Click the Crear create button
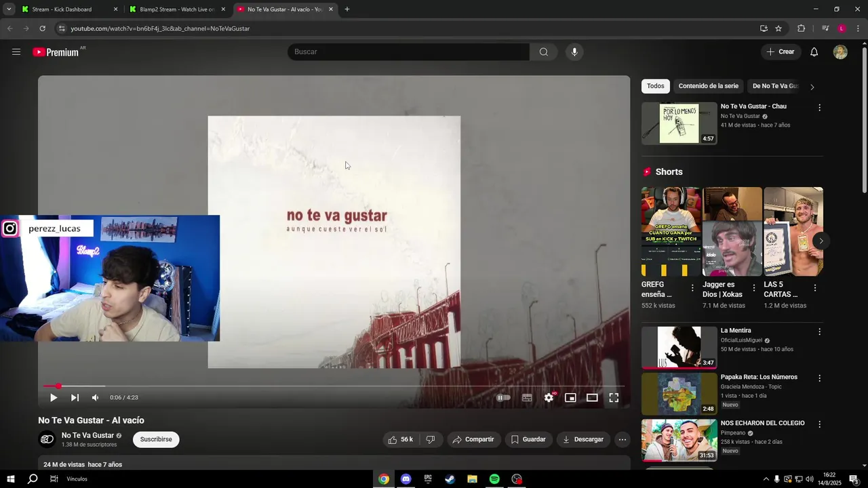Screen dimensions: 868x488 (x=781, y=52)
